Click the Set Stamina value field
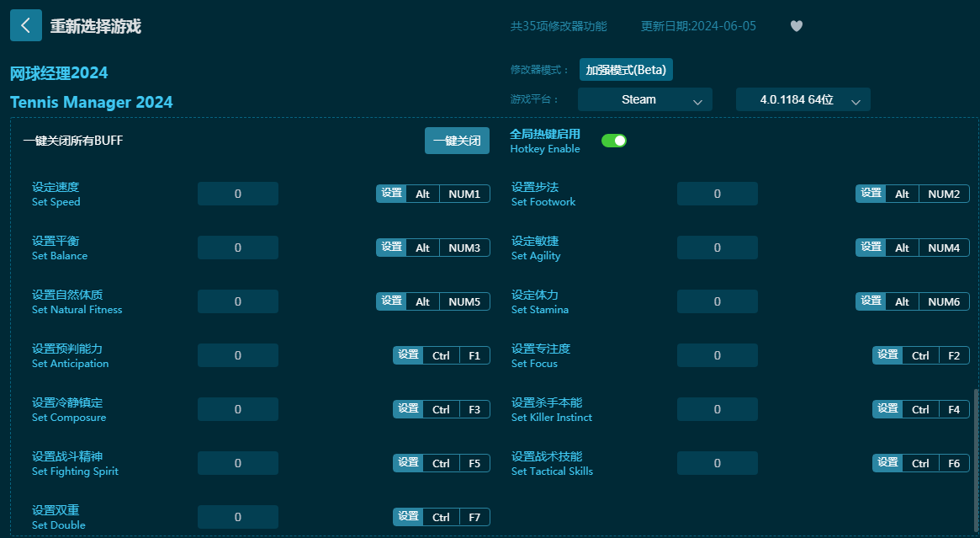The height and width of the screenshot is (538, 980). (x=718, y=301)
